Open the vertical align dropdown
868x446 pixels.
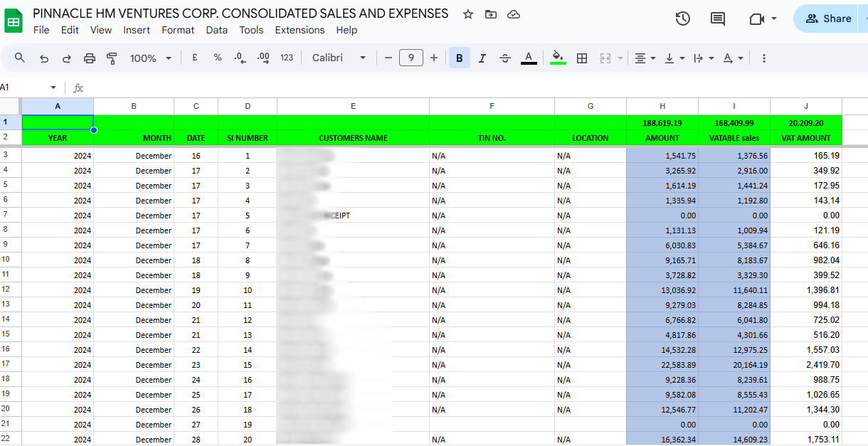[674, 58]
